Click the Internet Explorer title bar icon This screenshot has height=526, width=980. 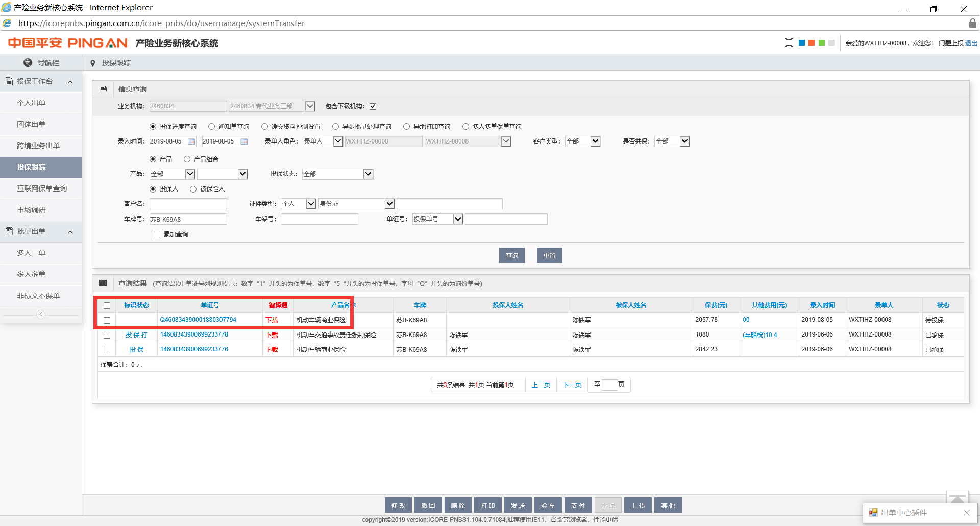(6, 8)
